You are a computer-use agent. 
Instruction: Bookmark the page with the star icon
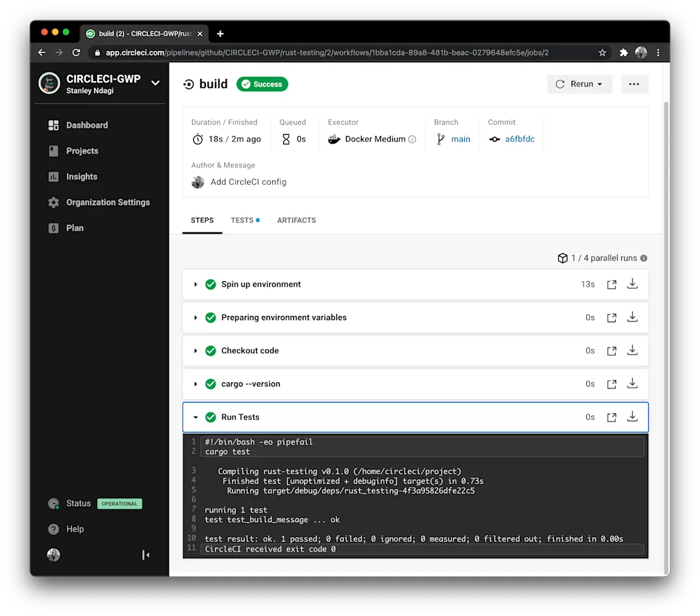pos(602,53)
